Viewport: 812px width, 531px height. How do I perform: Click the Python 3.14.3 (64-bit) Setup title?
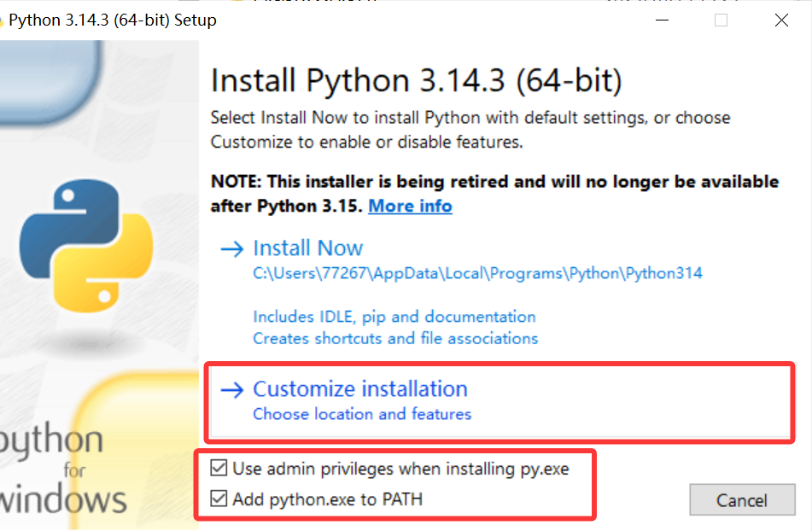pos(113,20)
